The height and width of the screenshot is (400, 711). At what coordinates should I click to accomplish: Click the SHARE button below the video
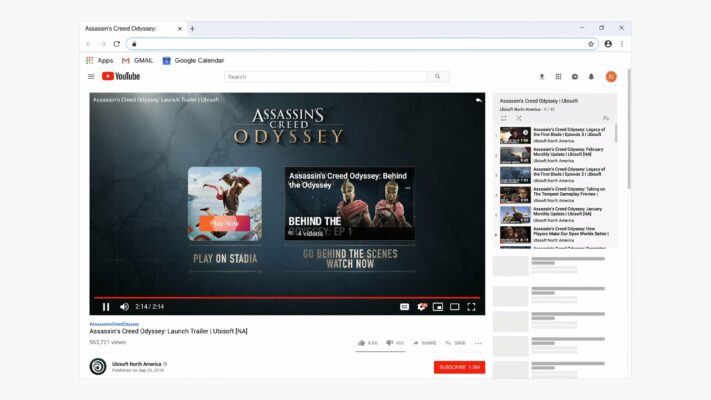tap(424, 343)
